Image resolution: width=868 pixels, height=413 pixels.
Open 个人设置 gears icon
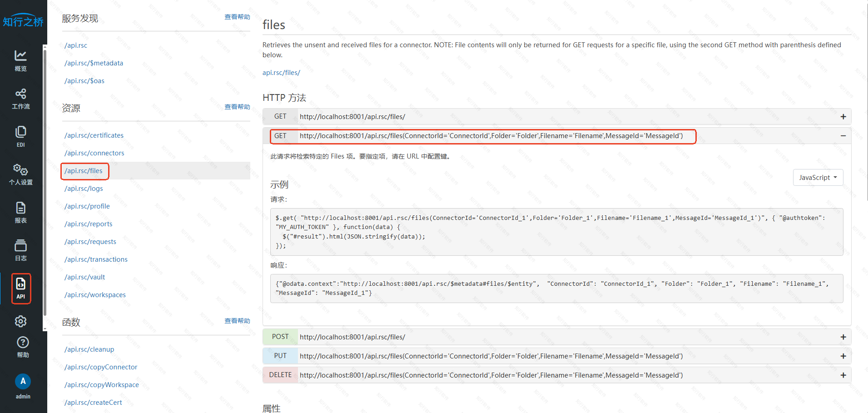tap(20, 174)
